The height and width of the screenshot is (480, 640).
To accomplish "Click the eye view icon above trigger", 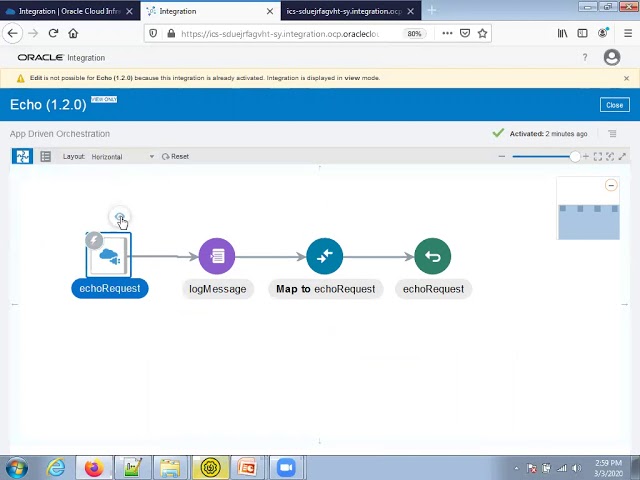I will tap(120, 216).
